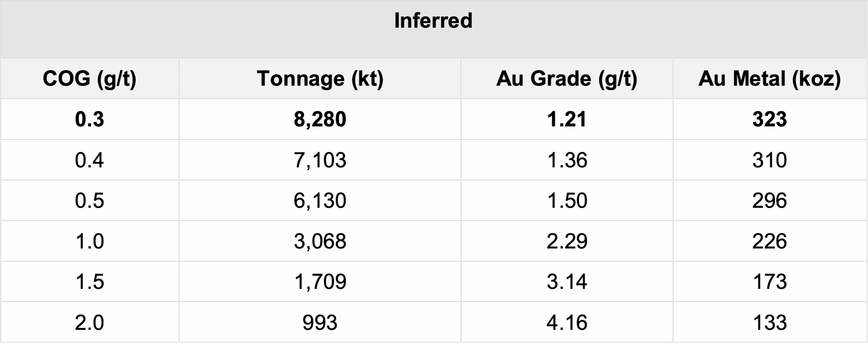Screen dimensions: 868x344
Task: Select the Tonnage (kt) column header
Action: (320, 79)
